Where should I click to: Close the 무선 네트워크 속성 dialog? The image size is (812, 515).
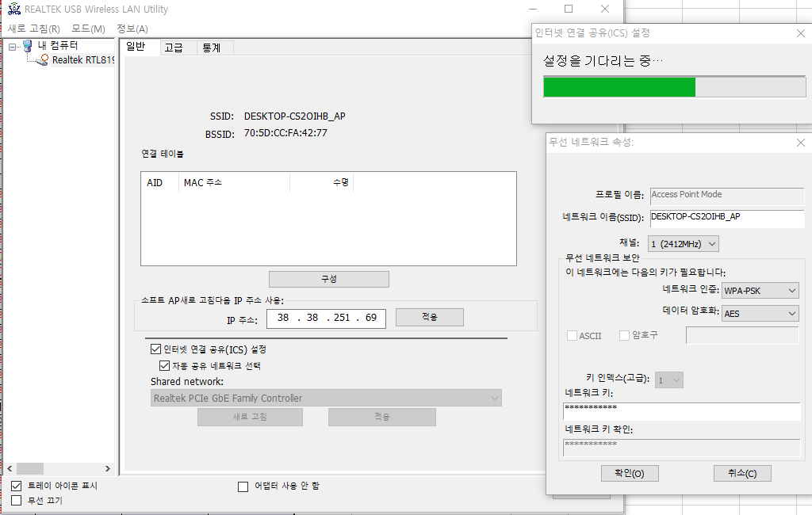(801, 143)
